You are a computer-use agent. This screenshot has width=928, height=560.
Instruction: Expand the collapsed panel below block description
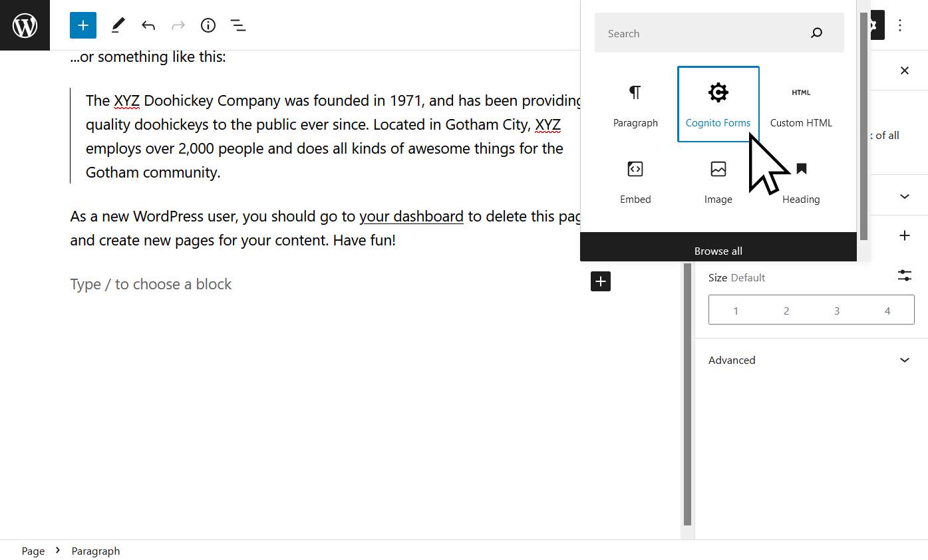tap(904, 196)
